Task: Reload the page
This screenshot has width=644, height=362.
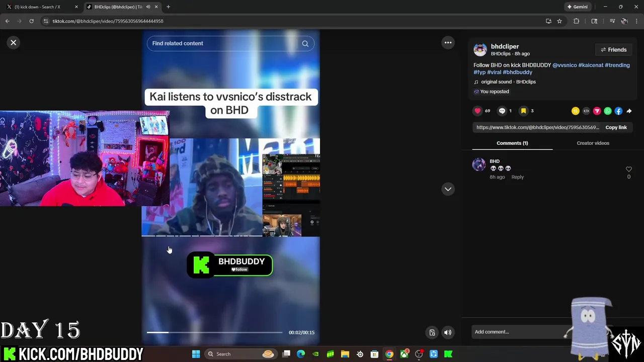Action: pyautogui.click(x=31, y=21)
